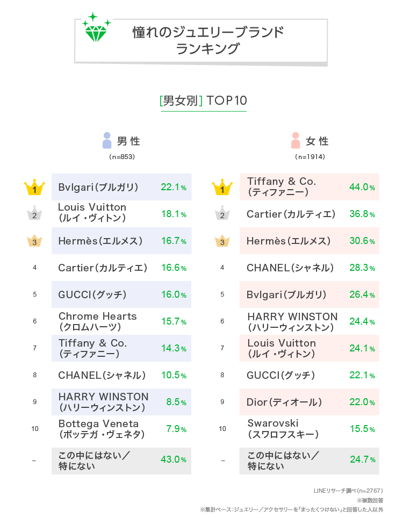403x532 pixels.
Task: Click the women's gold rank 1 crown
Action: pos(222,188)
